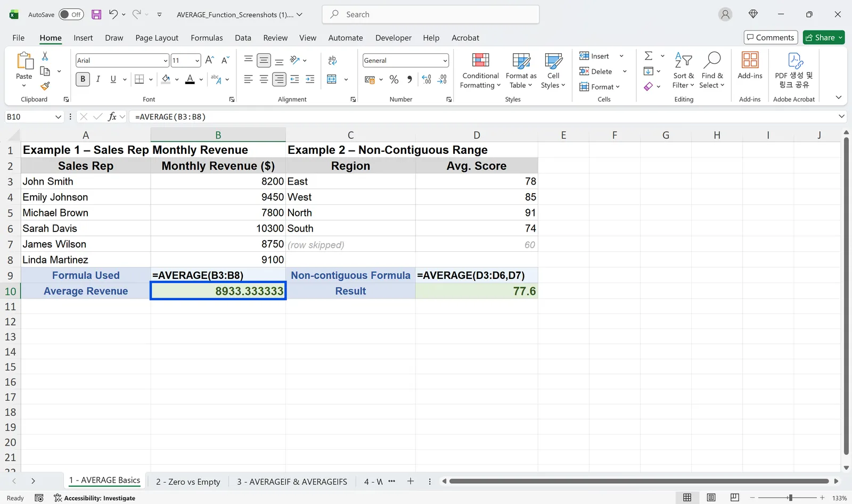
Task: Collapse the ribbon with chevron
Action: click(x=839, y=97)
